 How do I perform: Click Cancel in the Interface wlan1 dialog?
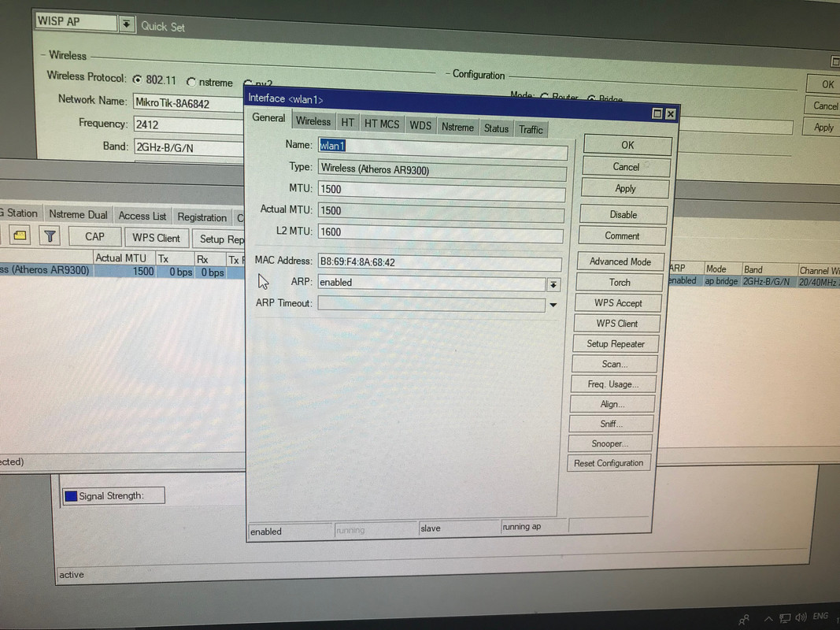pyautogui.click(x=626, y=167)
